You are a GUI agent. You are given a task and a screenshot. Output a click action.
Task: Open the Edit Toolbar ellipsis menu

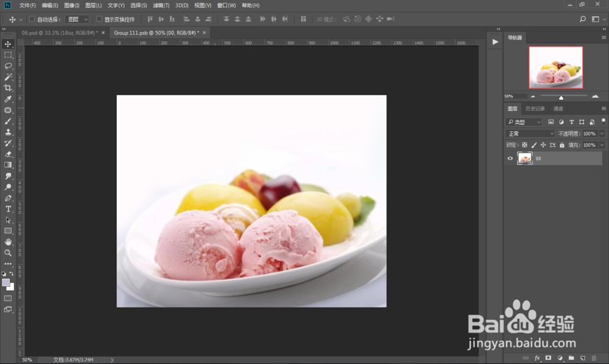point(8,264)
